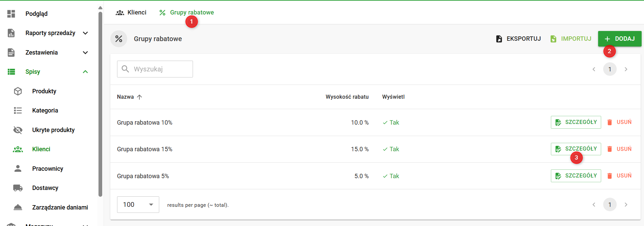
Task: Select the Grupy rabatowe tab
Action: [187, 12]
